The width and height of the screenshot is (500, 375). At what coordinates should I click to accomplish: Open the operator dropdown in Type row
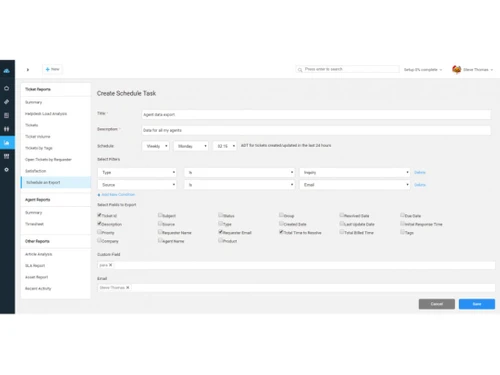pyautogui.click(x=239, y=172)
